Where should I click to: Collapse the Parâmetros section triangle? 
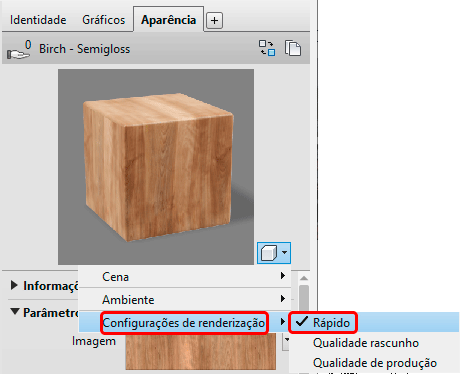[15, 312]
